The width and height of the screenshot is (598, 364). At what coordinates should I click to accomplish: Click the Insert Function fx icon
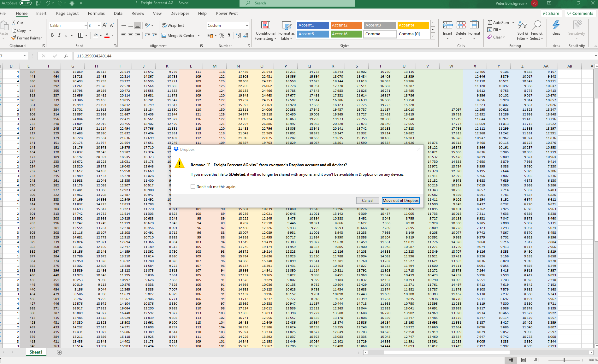coord(66,56)
